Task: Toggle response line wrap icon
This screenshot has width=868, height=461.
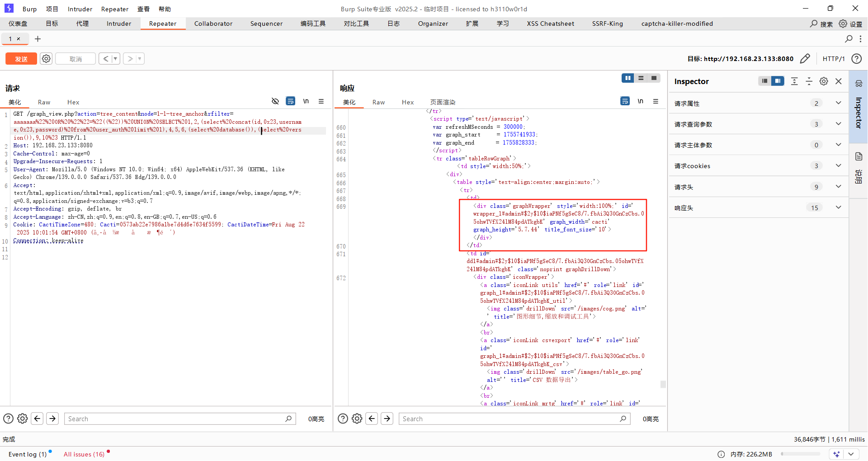Action: pyautogui.click(x=625, y=101)
